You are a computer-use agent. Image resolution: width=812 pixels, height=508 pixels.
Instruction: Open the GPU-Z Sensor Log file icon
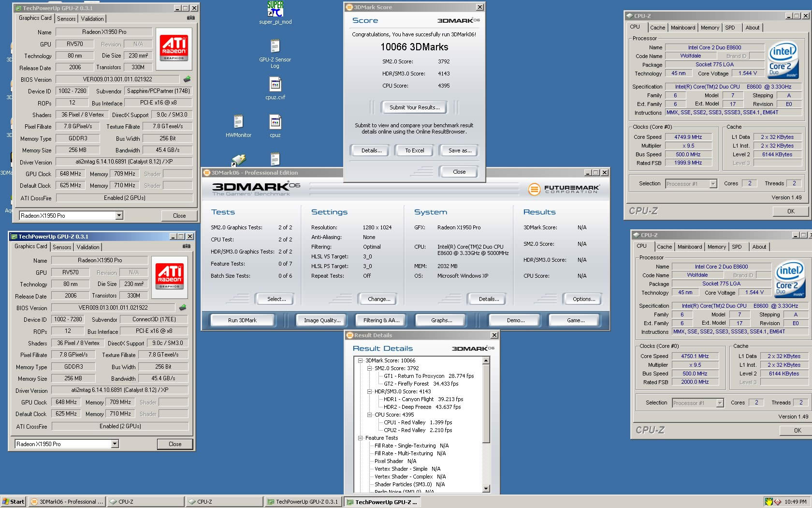275,54
